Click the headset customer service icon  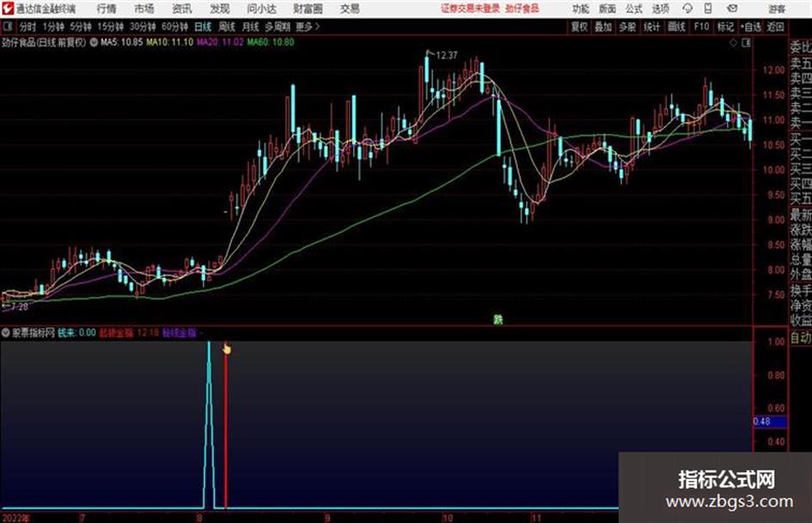click(x=687, y=9)
